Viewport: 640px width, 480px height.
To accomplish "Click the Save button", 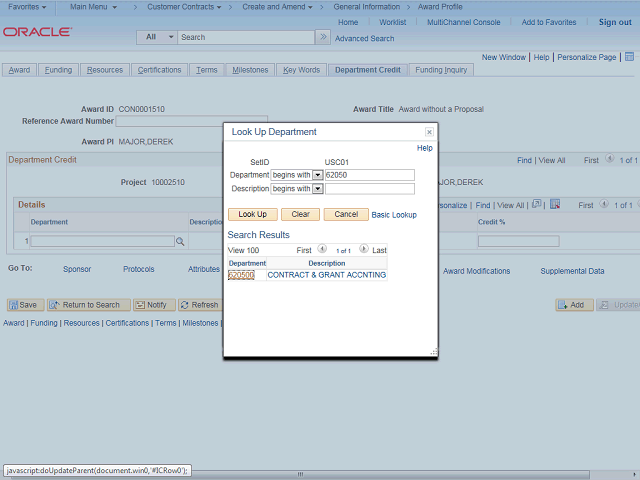I will [x=25, y=305].
